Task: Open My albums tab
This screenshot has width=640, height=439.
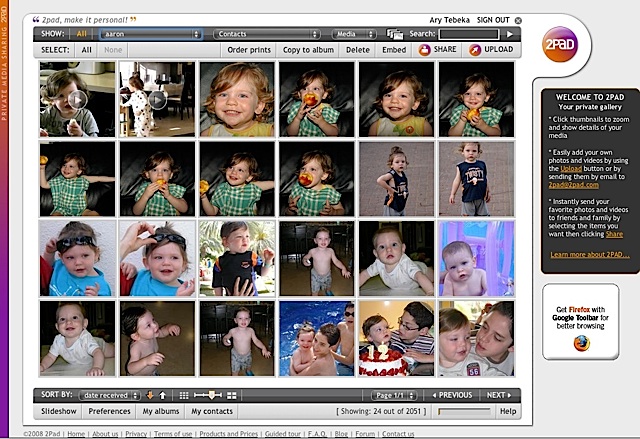Action: [x=160, y=411]
